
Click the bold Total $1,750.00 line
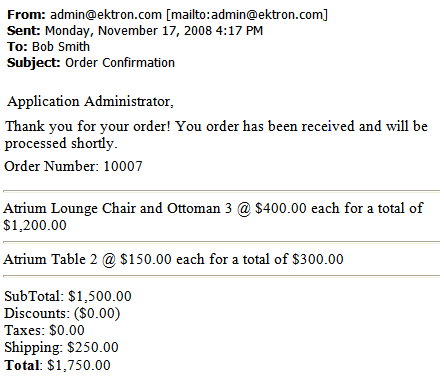(x=57, y=365)
